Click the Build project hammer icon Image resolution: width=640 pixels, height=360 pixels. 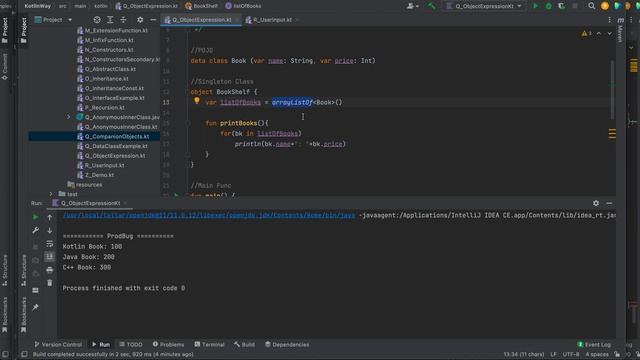tap(431, 6)
